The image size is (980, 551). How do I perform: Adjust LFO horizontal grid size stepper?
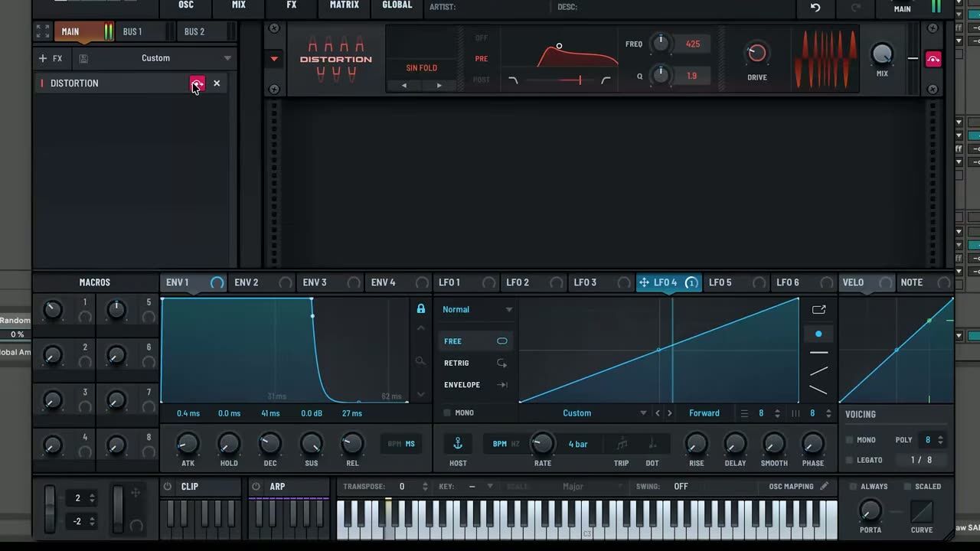(x=777, y=413)
